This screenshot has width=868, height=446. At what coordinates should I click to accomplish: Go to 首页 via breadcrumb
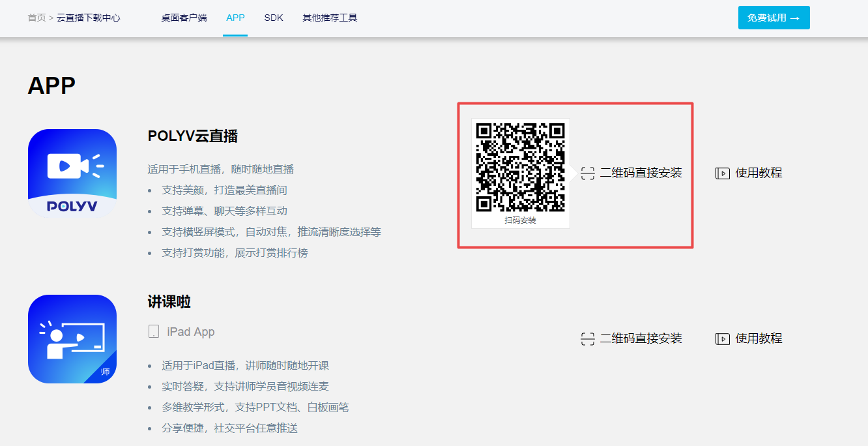[36, 18]
